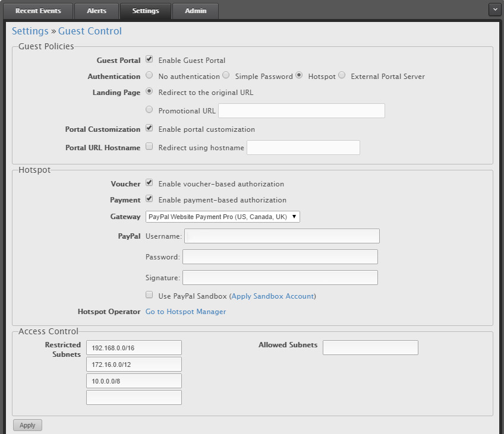
Task: Click the PayPal Username input field
Action: [282, 236]
